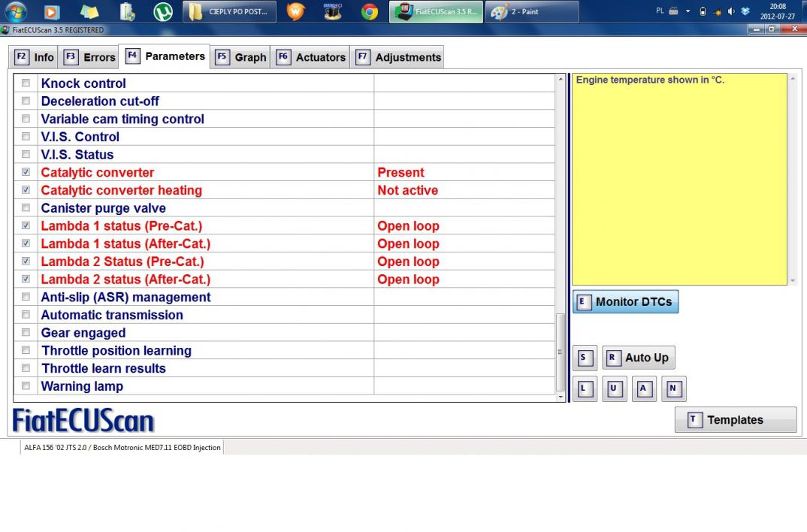Select the Warning lamp parameter name
This screenshot has height=532, width=807.
pyautogui.click(x=83, y=386)
